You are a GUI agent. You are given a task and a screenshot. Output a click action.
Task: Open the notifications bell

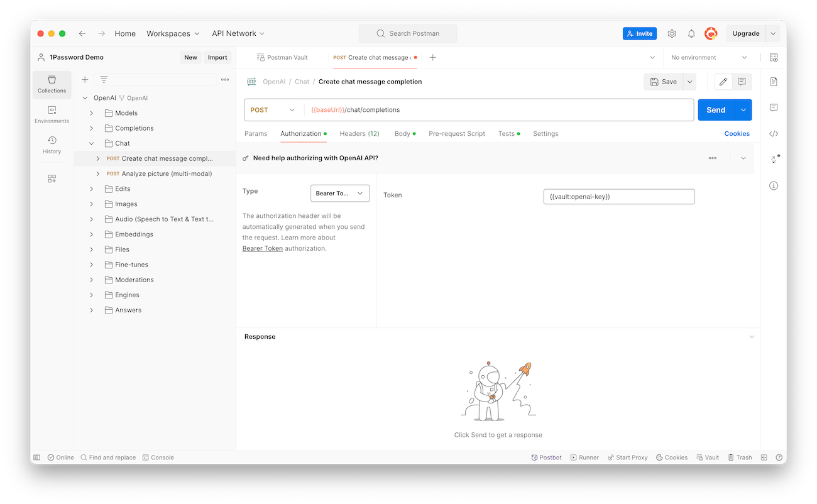691,33
